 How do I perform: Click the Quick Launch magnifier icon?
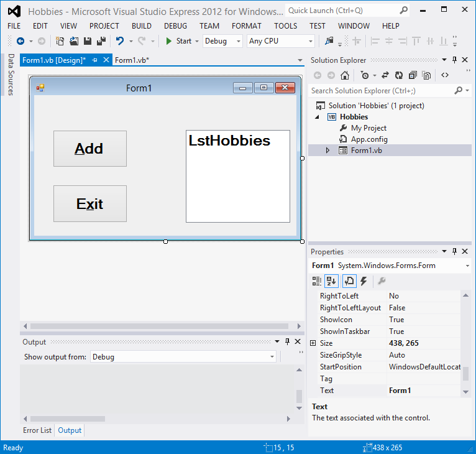point(403,11)
